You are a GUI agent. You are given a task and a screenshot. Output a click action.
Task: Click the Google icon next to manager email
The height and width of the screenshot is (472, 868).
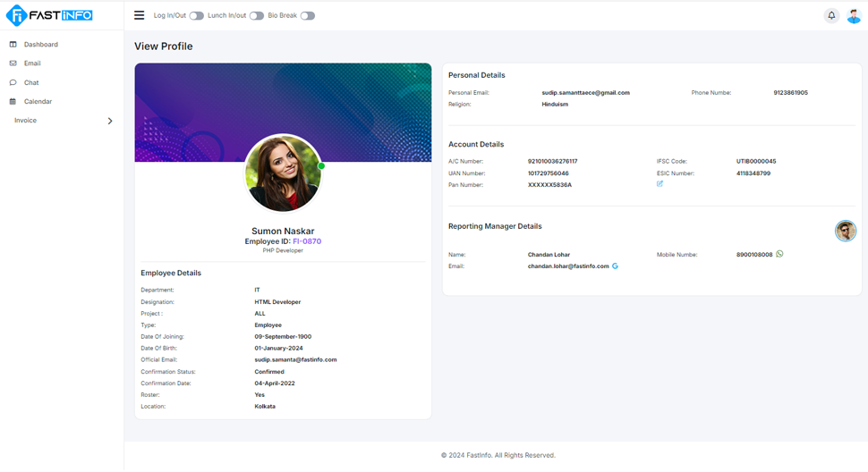616,266
